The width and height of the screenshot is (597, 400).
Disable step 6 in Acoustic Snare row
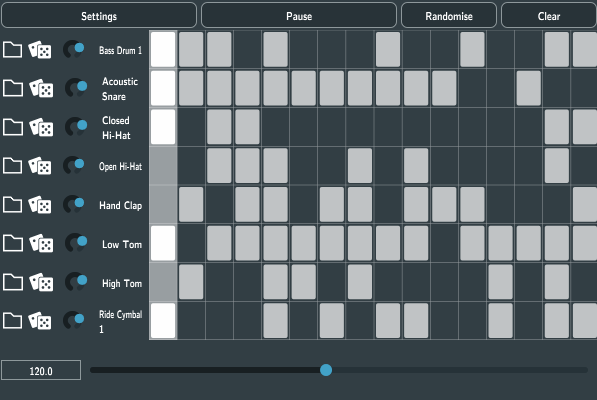[304, 88]
